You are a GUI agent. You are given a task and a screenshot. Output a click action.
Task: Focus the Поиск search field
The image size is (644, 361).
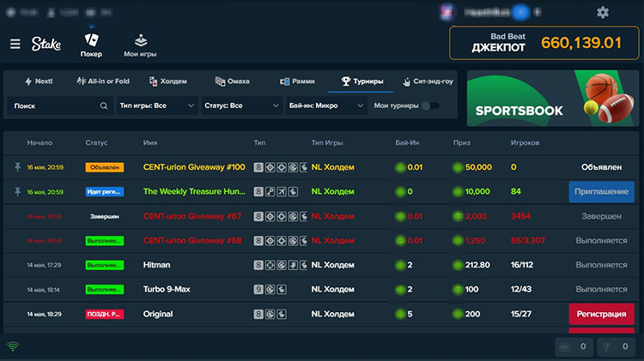pyautogui.click(x=59, y=105)
